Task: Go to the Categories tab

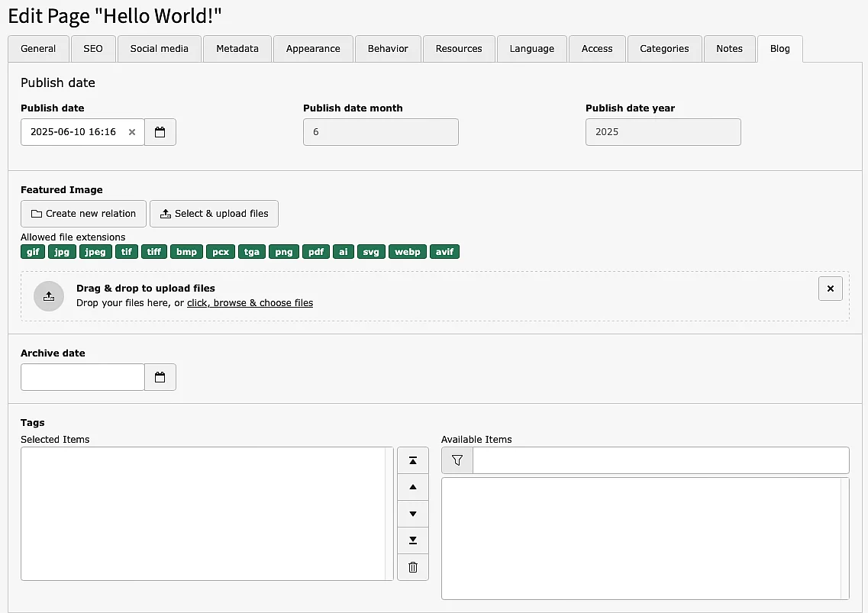Action: coord(664,49)
